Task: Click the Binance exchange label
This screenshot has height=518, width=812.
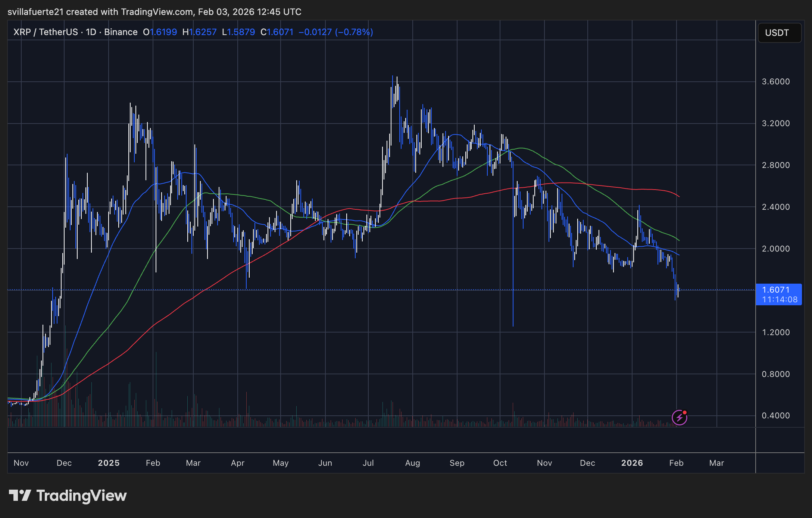Action: pos(120,32)
